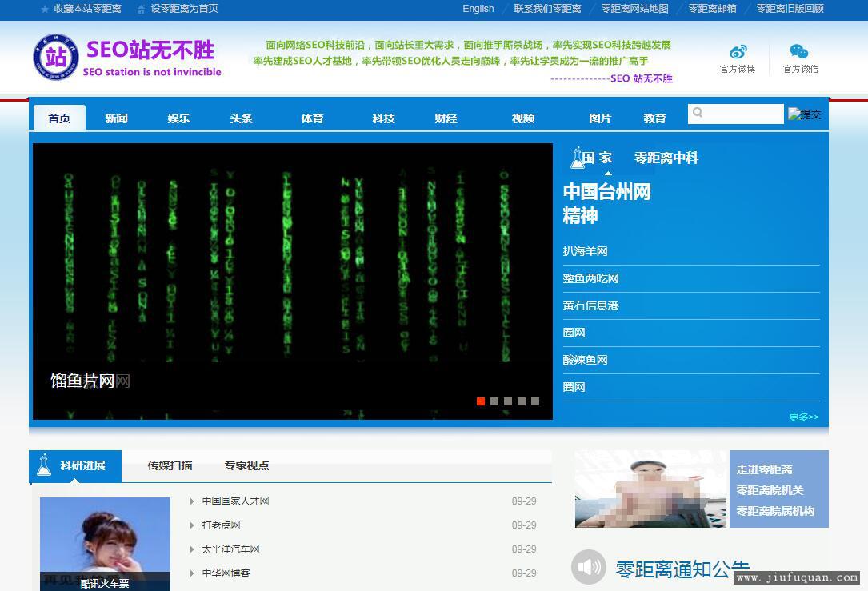Image resolution: width=868 pixels, height=591 pixels.
Task: Click the magnifier icon in search box
Action: (698, 112)
